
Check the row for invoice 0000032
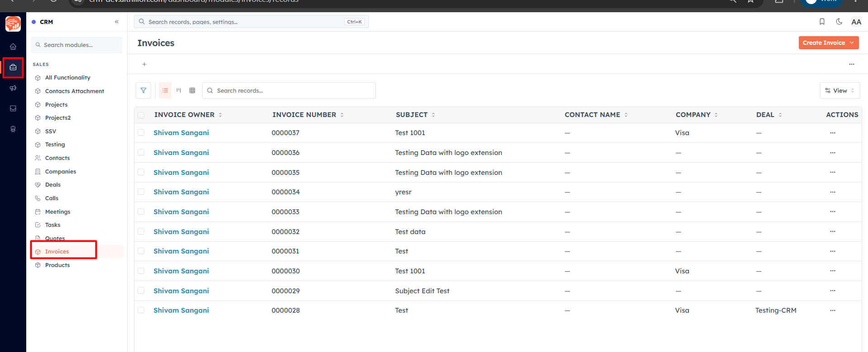(141, 231)
